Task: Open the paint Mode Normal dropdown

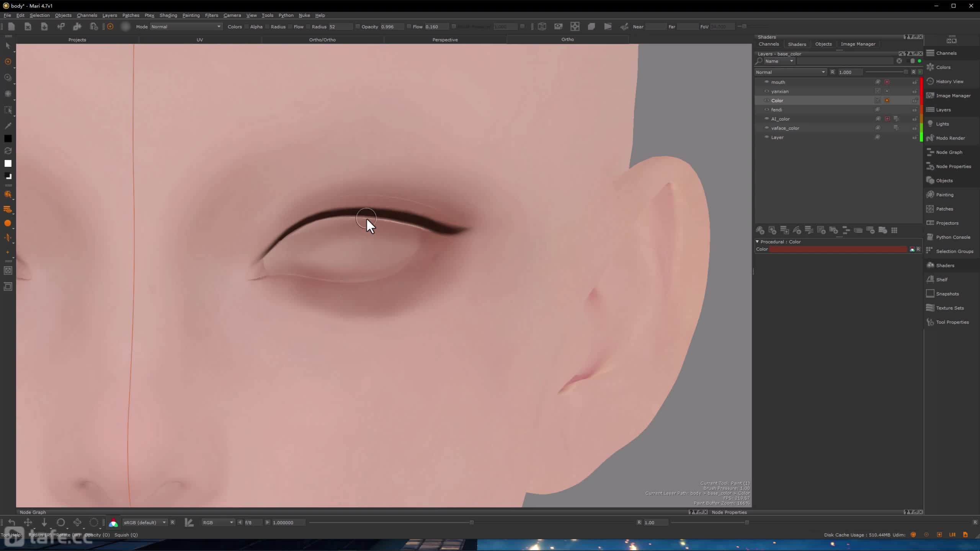Action: click(x=186, y=26)
